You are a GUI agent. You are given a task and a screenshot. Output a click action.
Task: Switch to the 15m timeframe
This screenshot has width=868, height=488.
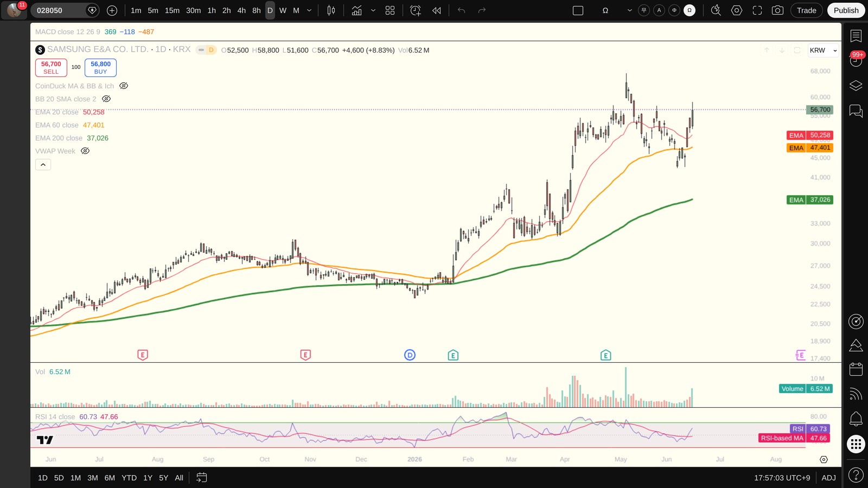(x=172, y=10)
